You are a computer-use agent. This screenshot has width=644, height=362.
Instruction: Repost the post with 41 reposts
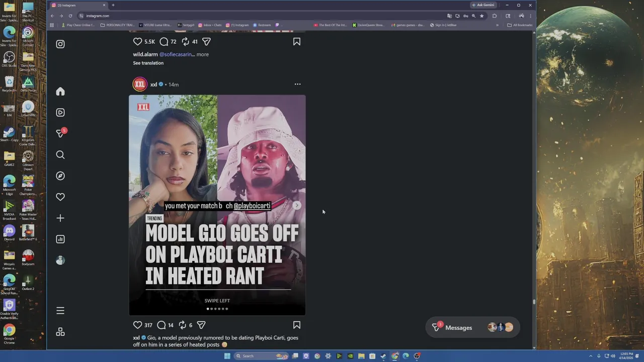(185, 42)
